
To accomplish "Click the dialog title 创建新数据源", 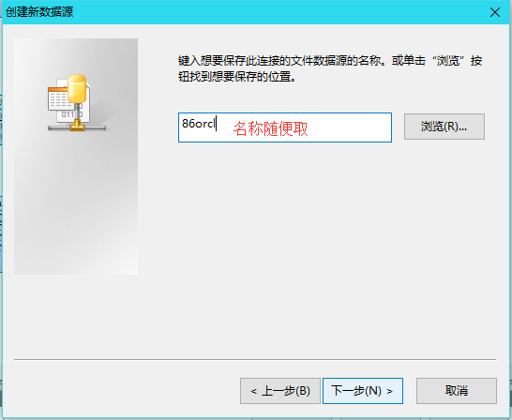I will [x=39, y=12].
